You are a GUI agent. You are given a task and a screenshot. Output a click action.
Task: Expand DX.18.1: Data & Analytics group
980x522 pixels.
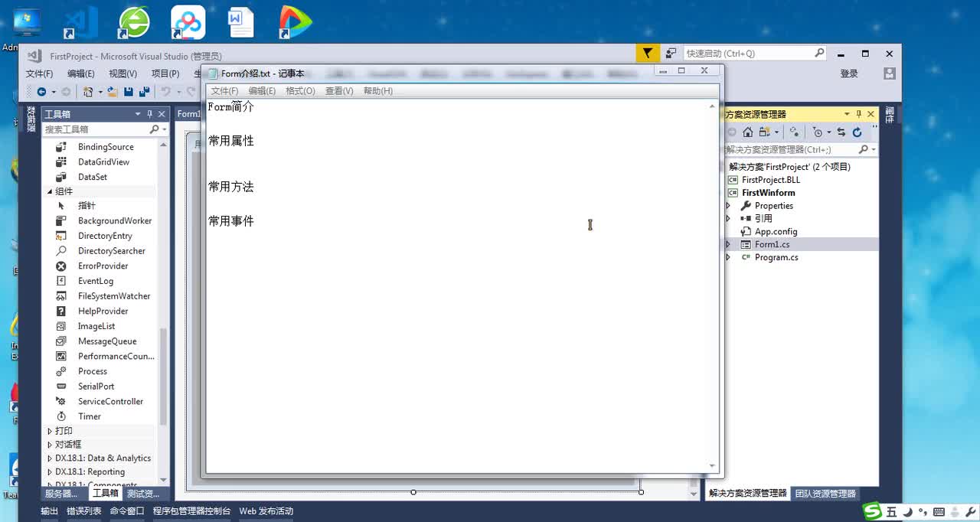pyautogui.click(x=50, y=458)
